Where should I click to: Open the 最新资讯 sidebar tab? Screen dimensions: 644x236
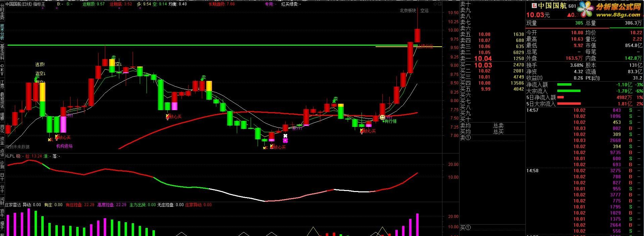click(x=2, y=100)
